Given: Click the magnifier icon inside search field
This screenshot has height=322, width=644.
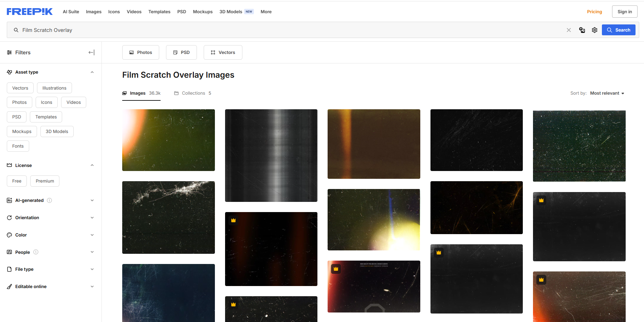Looking at the screenshot, I should 16,30.
